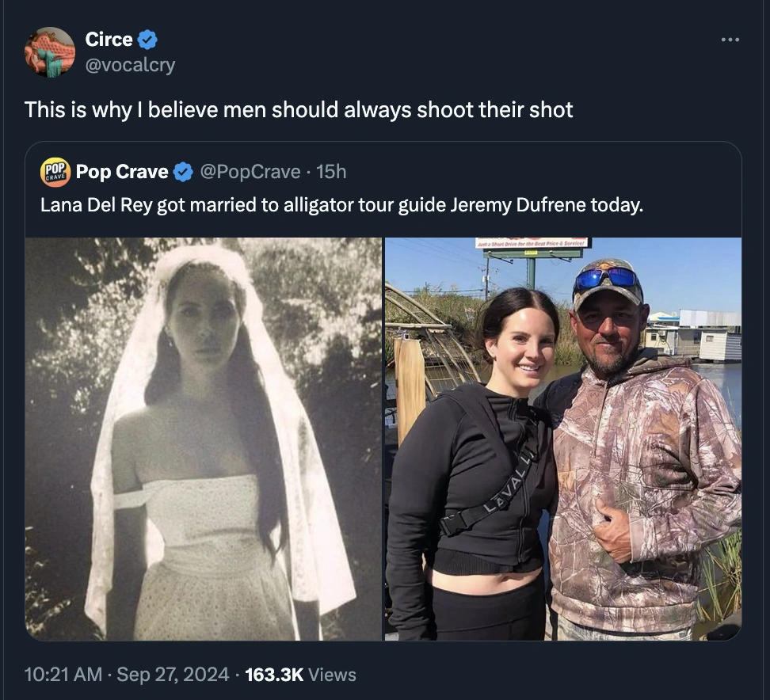Visit the @PopCrave handle
This screenshot has width=770, height=700.
pos(250,172)
